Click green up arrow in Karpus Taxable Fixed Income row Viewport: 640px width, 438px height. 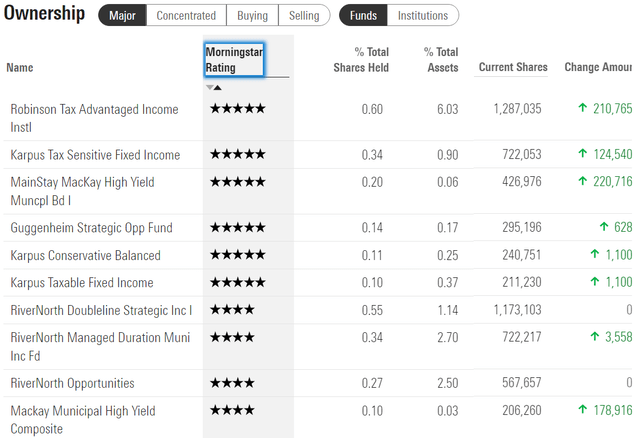pyautogui.click(x=595, y=282)
